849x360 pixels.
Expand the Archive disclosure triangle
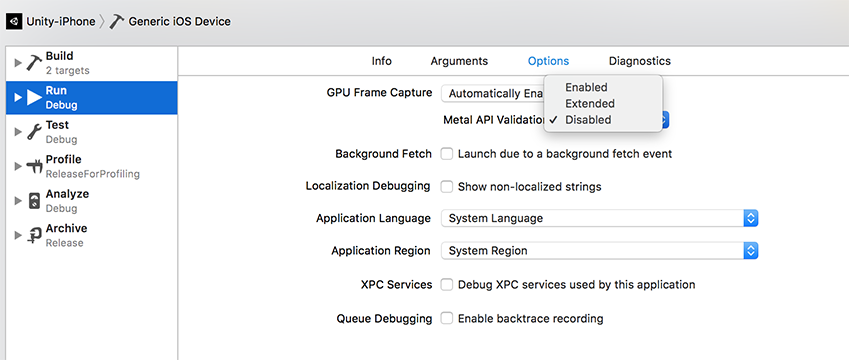click(x=18, y=235)
